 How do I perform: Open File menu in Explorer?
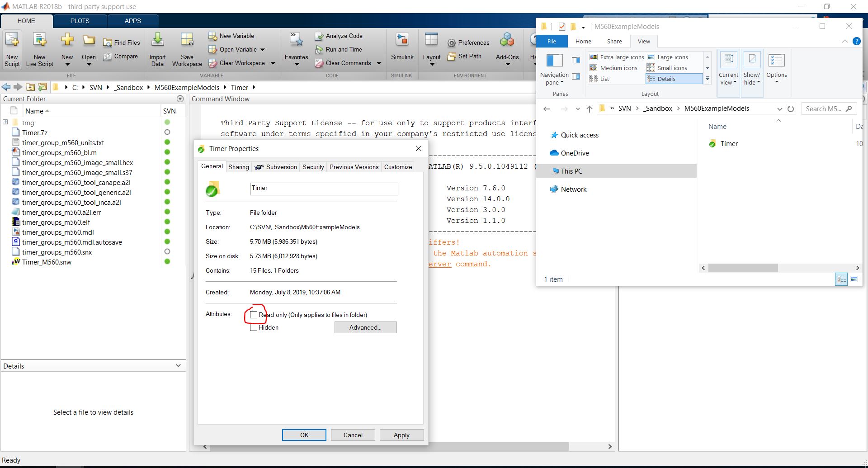point(552,41)
